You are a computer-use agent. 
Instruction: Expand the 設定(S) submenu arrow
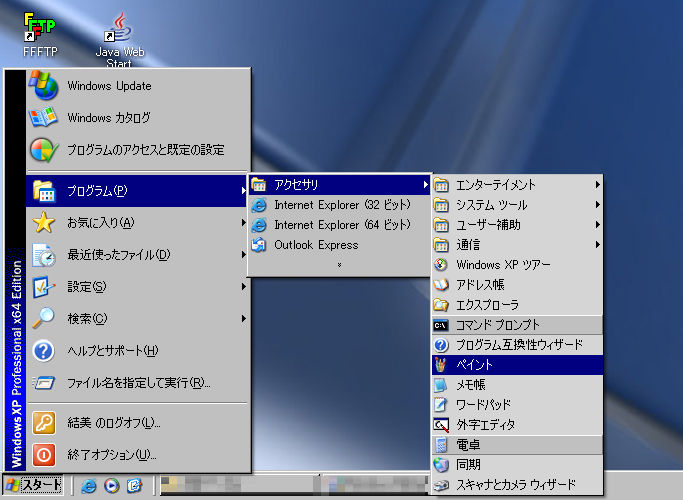(x=243, y=287)
